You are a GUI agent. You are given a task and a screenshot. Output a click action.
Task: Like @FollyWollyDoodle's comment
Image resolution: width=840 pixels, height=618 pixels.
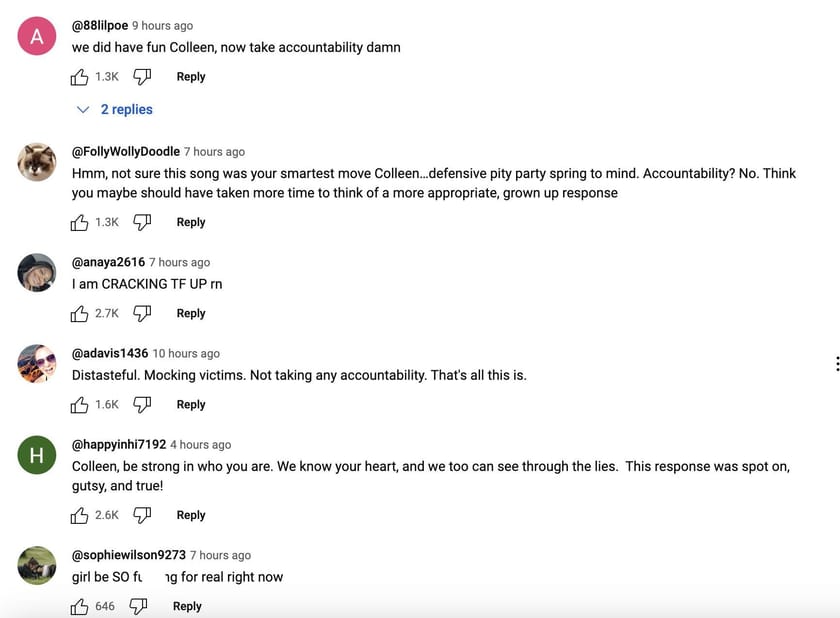tap(80, 223)
